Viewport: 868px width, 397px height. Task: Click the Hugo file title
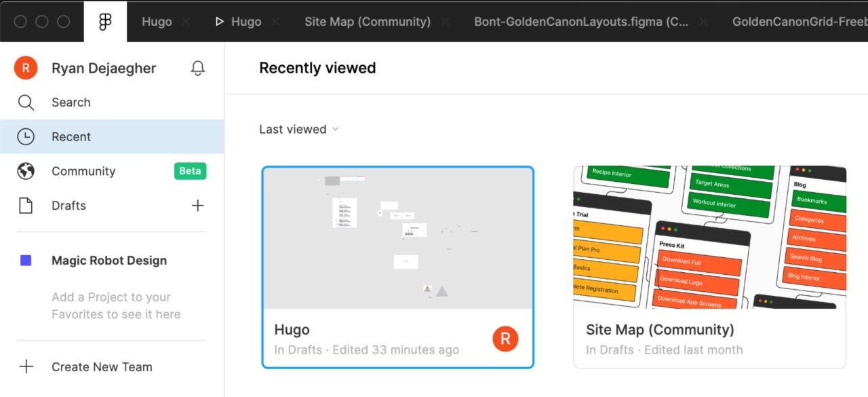[292, 330]
